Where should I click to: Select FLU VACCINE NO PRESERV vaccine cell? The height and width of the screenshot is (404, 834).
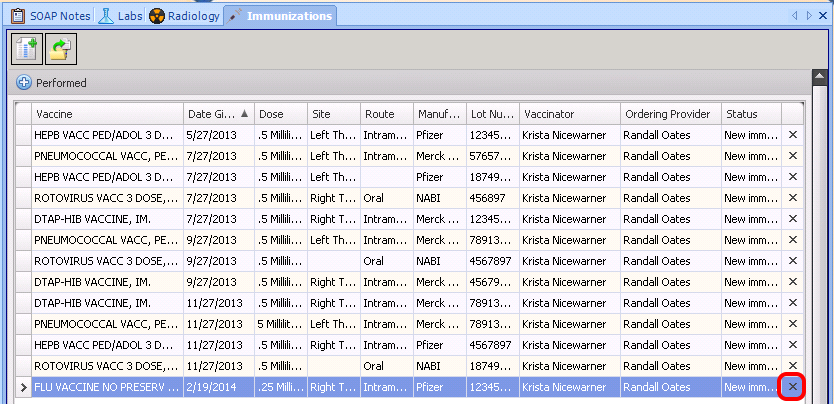[x=107, y=388]
